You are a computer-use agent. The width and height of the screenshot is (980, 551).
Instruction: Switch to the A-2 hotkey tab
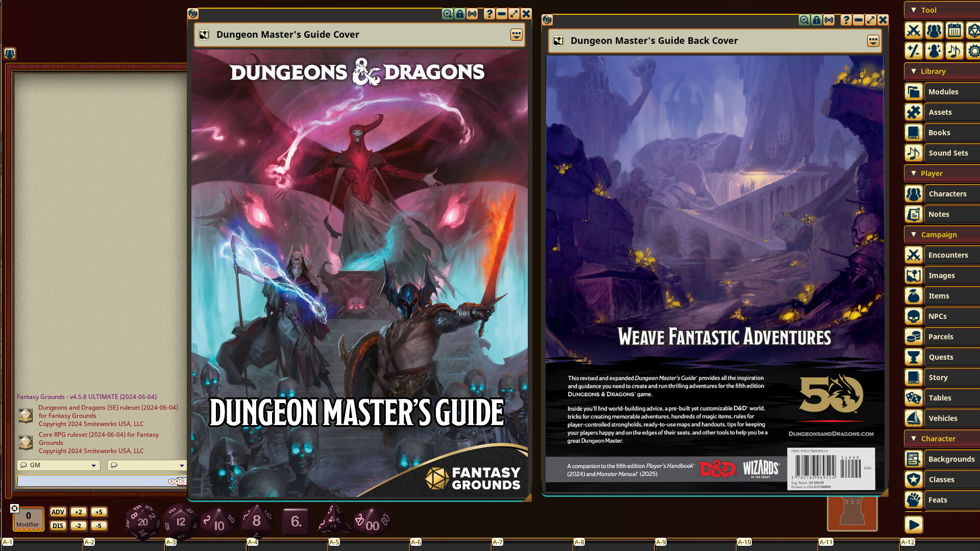tap(89, 543)
